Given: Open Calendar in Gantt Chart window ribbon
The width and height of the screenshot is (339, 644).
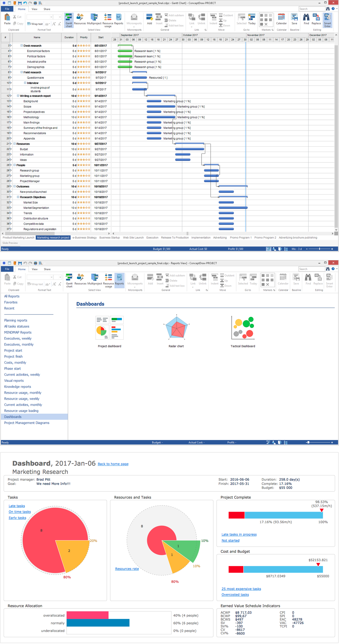Looking at the screenshot, I should coord(281,19).
